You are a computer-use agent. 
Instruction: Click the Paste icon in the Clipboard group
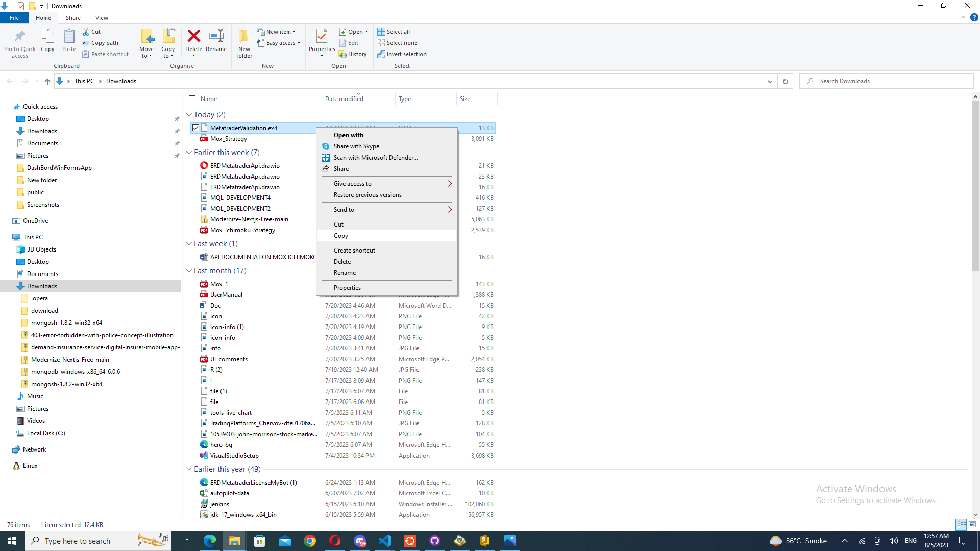[69, 37]
